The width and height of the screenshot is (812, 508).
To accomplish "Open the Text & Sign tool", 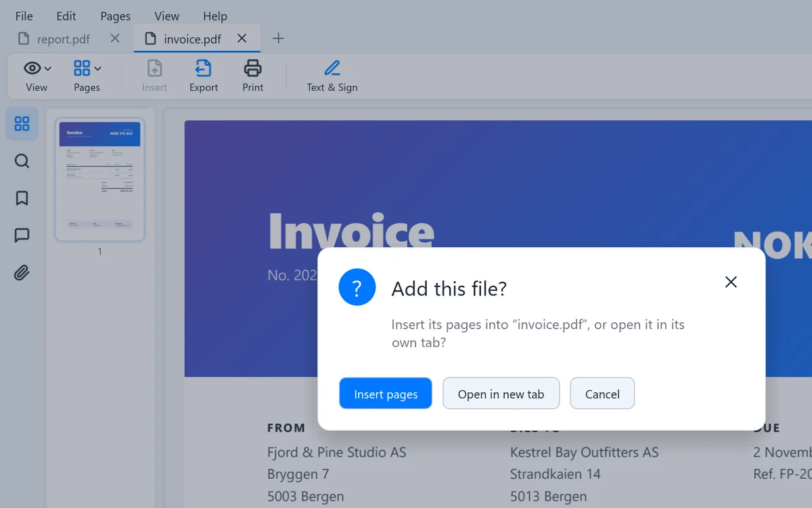I will coord(332,75).
